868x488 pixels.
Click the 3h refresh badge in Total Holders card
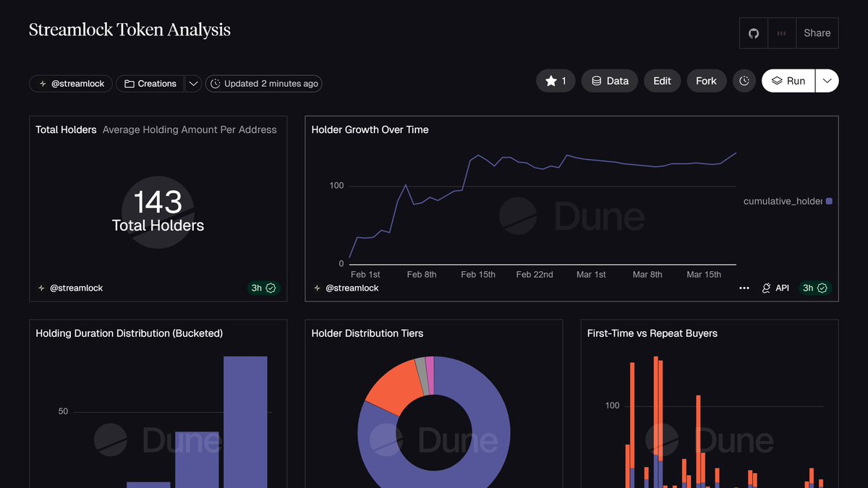coord(263,288)
